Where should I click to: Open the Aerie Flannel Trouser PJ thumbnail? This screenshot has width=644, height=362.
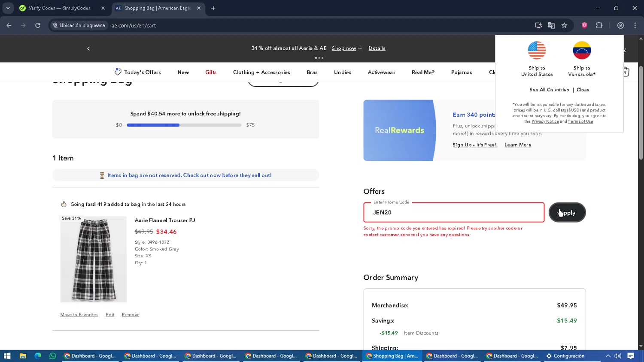point(94,259)
